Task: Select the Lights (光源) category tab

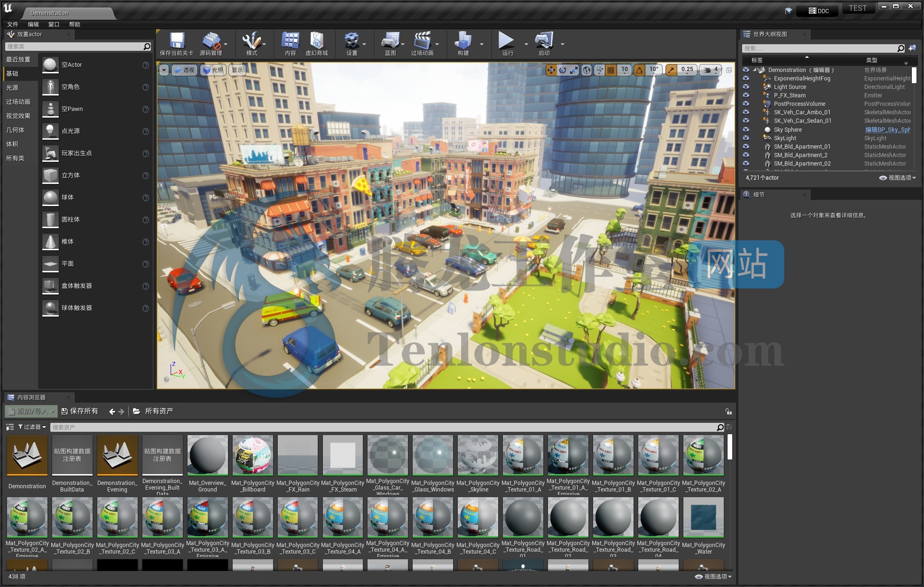Action: pyautogui.click(x=20, y=88)
